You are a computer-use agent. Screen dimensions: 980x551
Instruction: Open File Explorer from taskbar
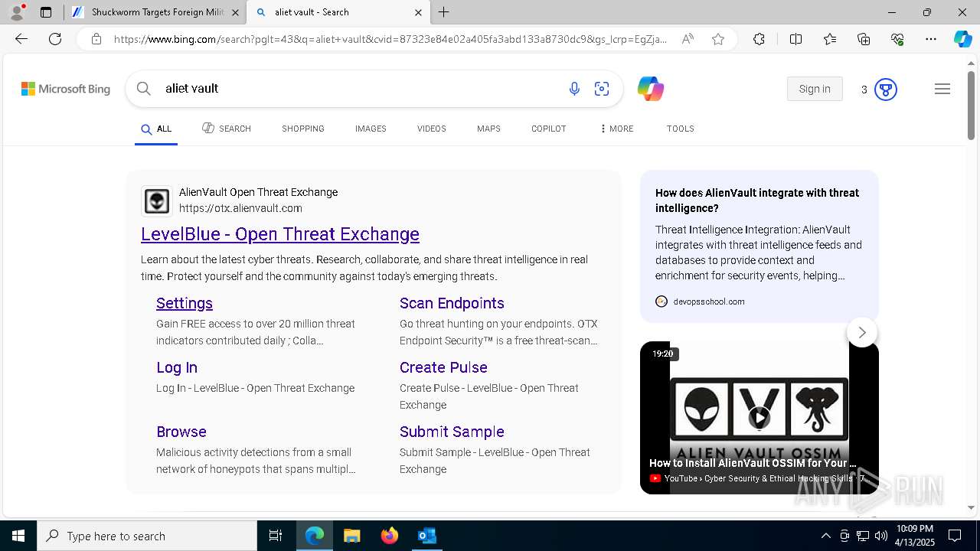click(351, 536)
